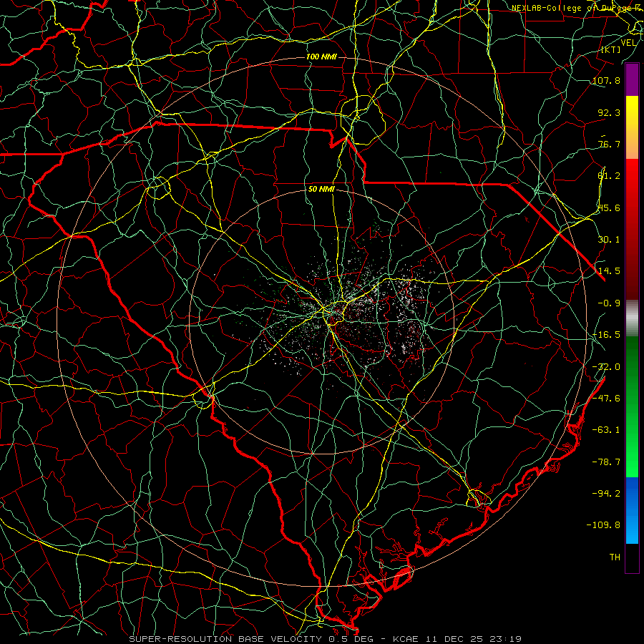The height and width of the screenshot is (644, 644).
Task: Click the 76.7 legend value
Action: tap(609, 144)
